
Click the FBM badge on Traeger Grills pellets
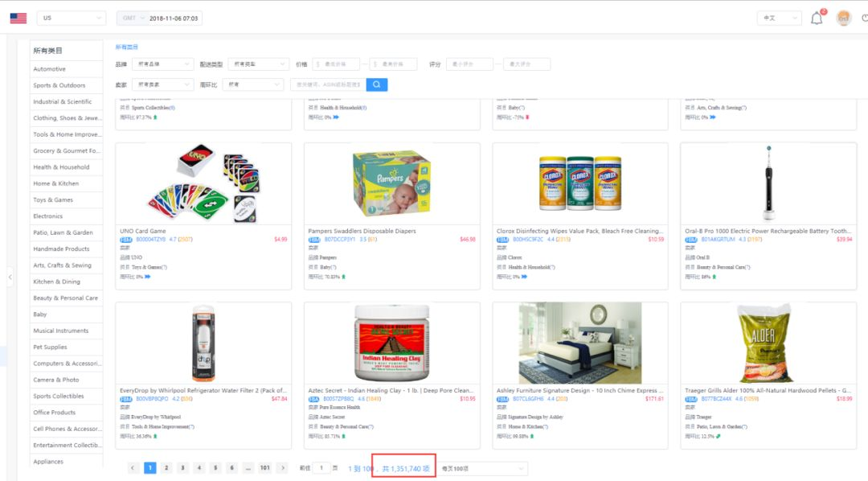[691, 399]
